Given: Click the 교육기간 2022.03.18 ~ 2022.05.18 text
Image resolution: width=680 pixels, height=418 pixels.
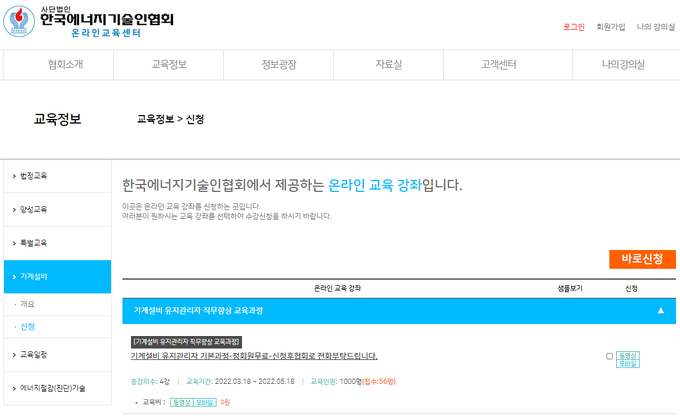Looking at the screenshot, I should point(240,382).
